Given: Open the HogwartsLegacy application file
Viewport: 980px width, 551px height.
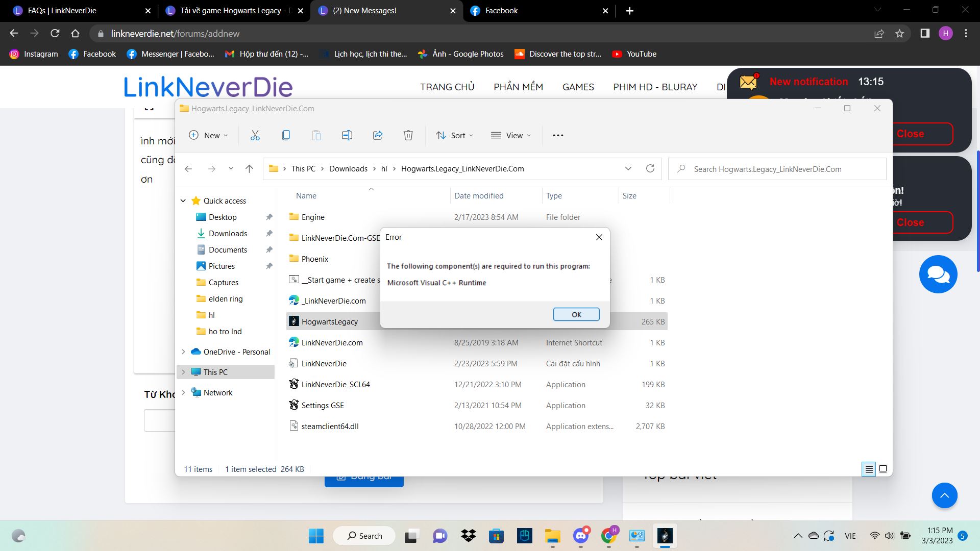Looking at the screenshot, I should point(330,321).
